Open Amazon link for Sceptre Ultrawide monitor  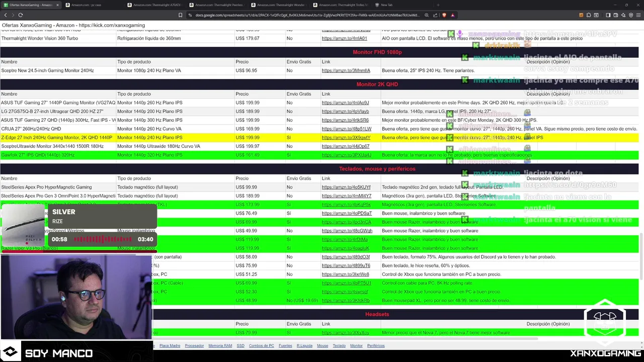(x=346, y=146)
